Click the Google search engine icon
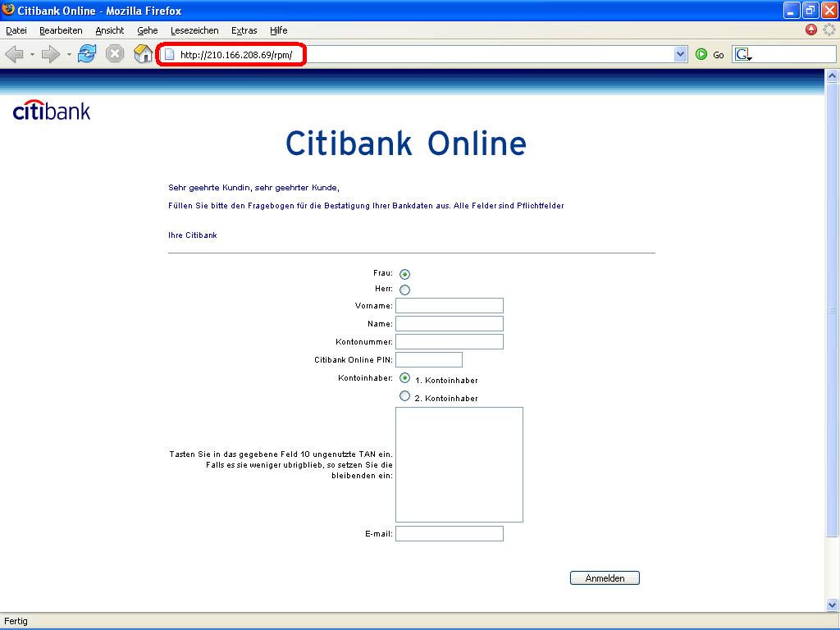840x630 pixels. coord(743,54)
